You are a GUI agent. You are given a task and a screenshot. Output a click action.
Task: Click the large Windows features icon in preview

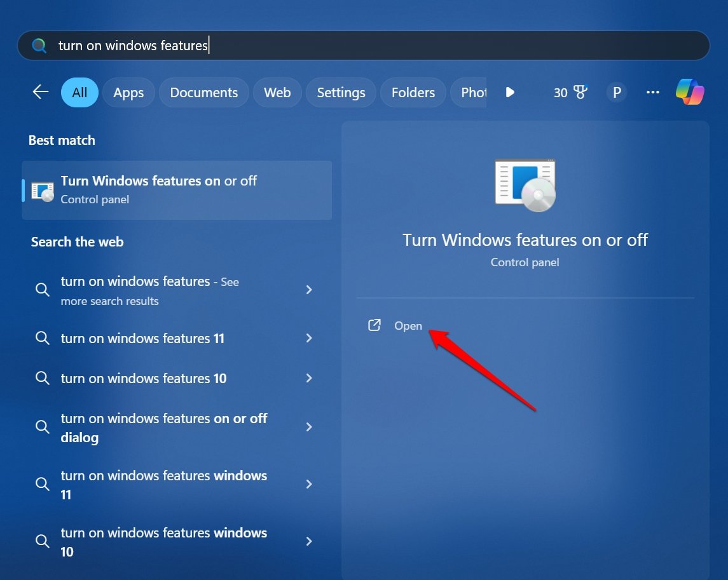click(x=525, y=185)
